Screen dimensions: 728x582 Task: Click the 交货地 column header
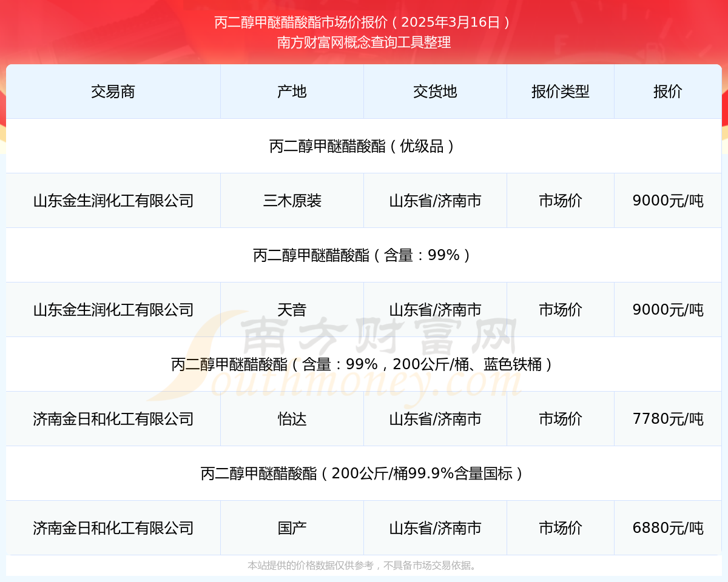(435, 92)
